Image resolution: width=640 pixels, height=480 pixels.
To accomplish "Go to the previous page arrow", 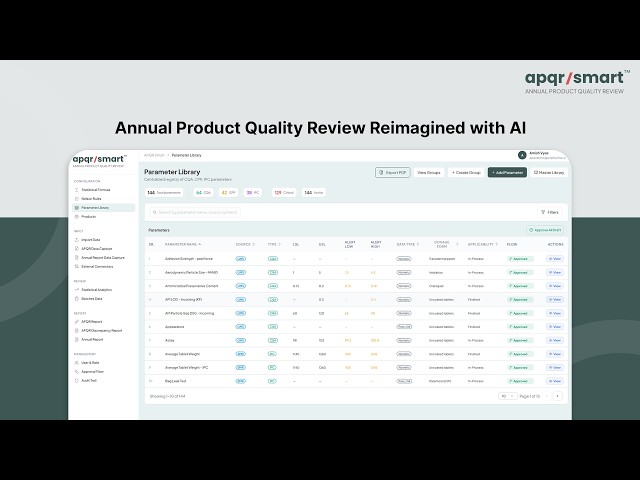I will click(547, 396).
